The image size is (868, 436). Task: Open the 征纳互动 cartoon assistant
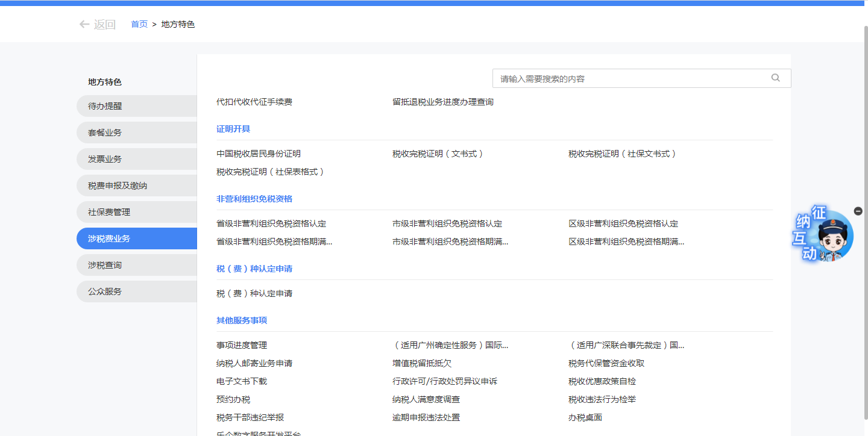tap(823, 235)
